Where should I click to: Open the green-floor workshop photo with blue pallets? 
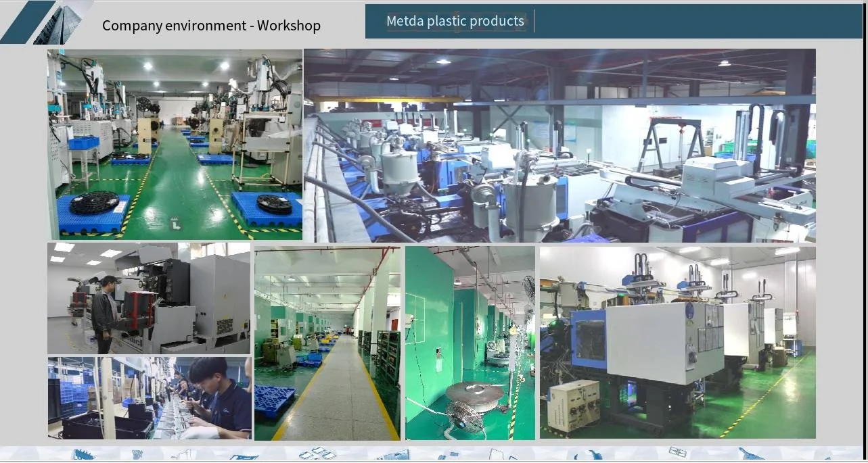pos(175,145)
